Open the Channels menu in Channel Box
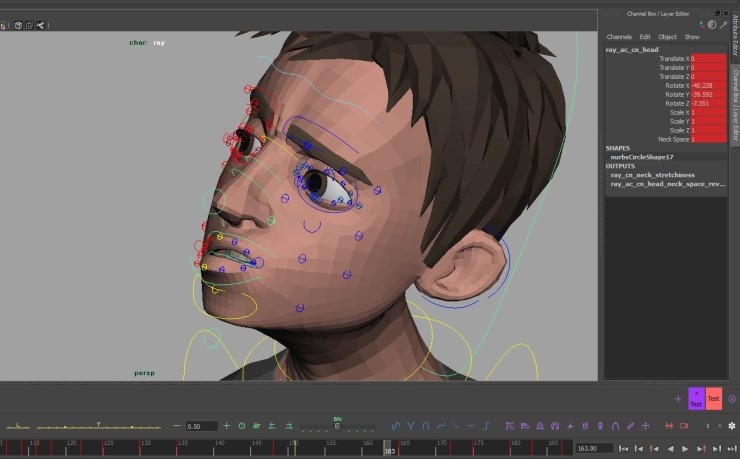This screenshot has width=740, height=459. (x=619, y=37)
